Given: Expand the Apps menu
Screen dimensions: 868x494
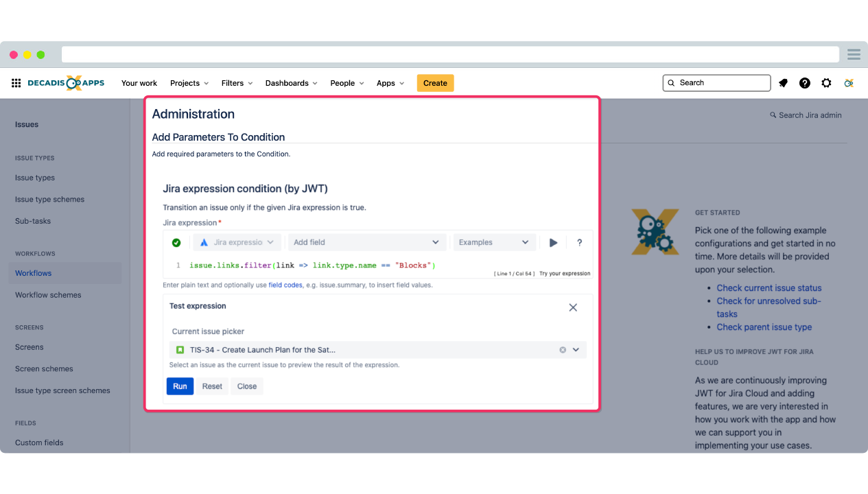Looking at the screenshot, I should (390, 83).
